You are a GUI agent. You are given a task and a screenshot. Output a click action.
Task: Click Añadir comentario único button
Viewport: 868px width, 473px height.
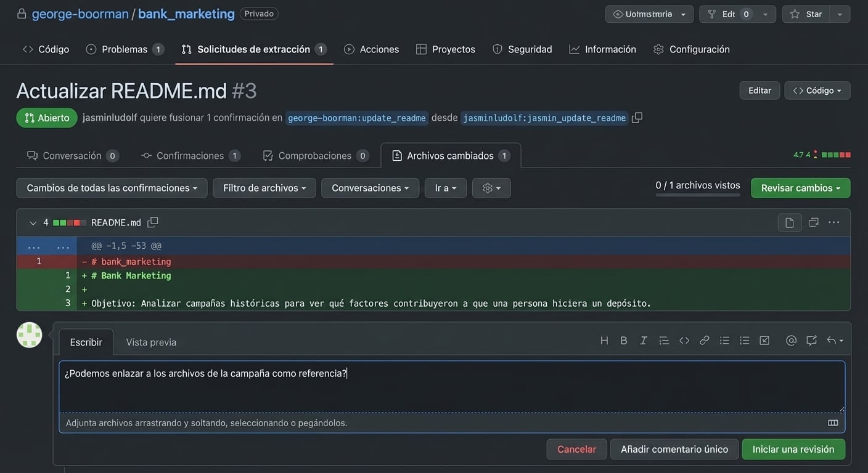(x=674, y=449)
